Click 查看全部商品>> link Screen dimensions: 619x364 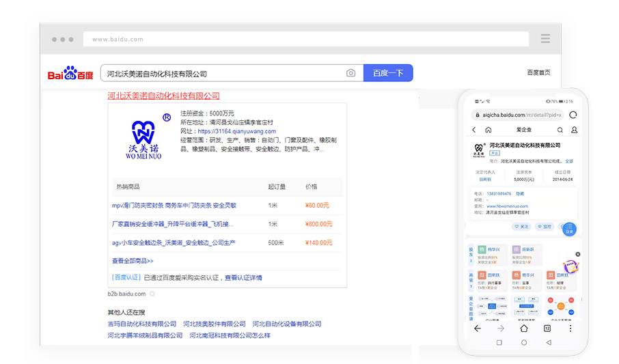[133, 261]
